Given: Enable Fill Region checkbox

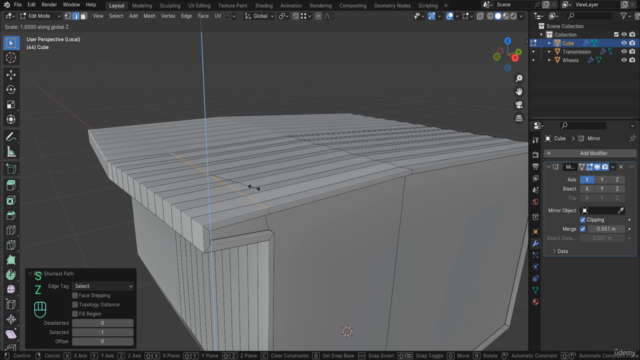Looking at the screenshot, I should coord(75,314).
